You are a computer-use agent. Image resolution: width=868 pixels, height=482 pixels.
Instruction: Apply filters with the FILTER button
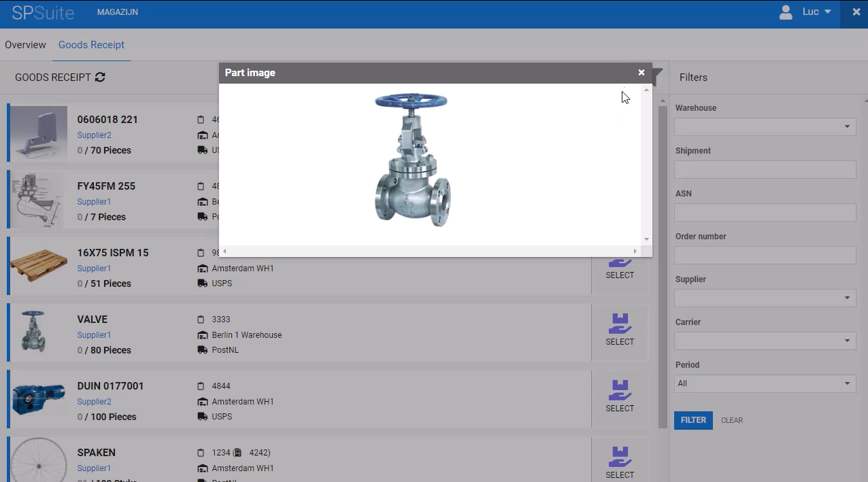pyautogui.click(x=693, y=420)
